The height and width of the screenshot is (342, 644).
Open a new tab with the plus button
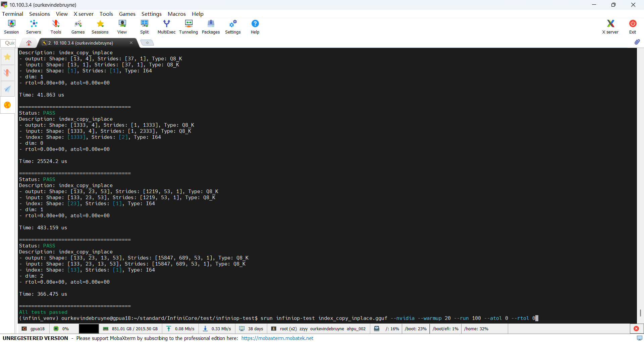[147, 43]
